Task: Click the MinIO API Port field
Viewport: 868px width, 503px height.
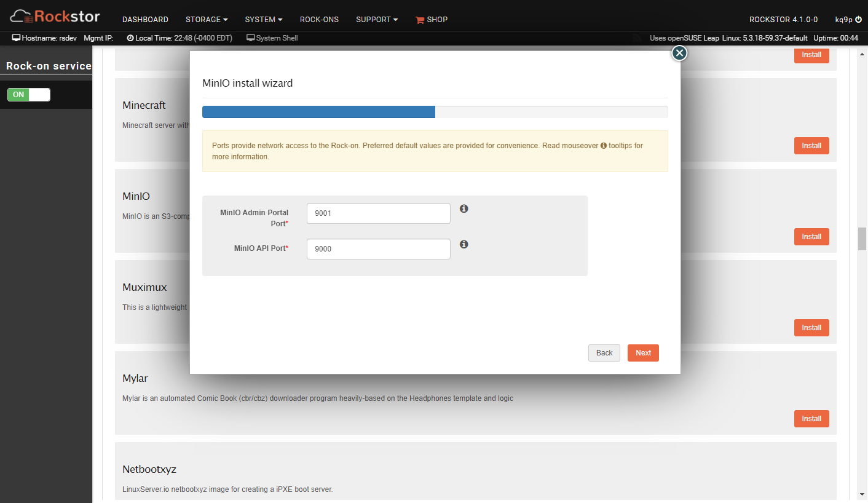Action: (379, 249)
